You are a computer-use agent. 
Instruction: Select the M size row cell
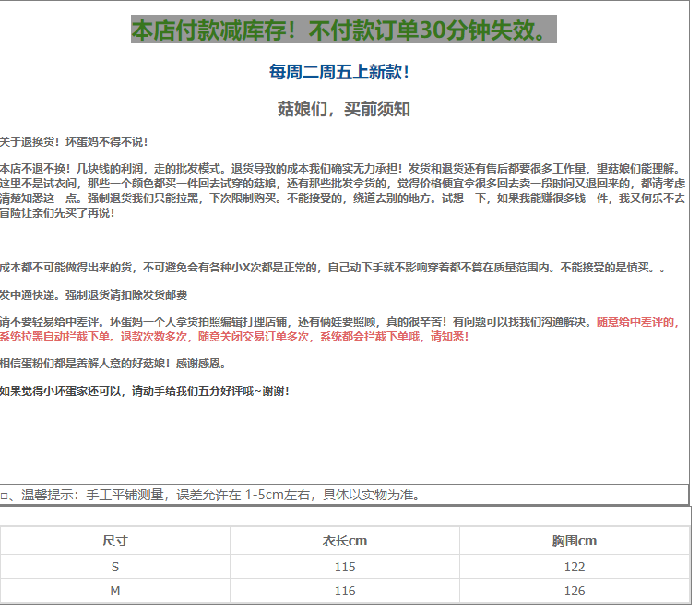[x=115, y=591]
